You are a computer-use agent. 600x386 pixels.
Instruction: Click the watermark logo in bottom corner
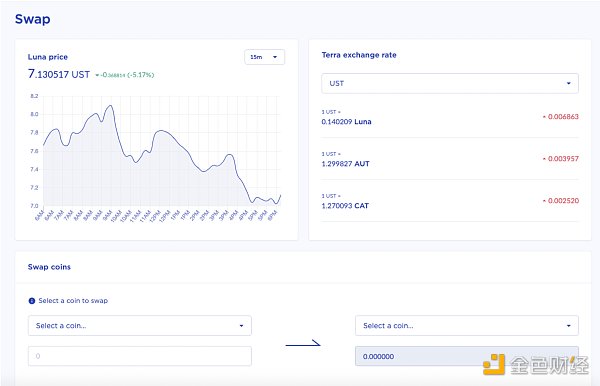click(x=494, y=365)
